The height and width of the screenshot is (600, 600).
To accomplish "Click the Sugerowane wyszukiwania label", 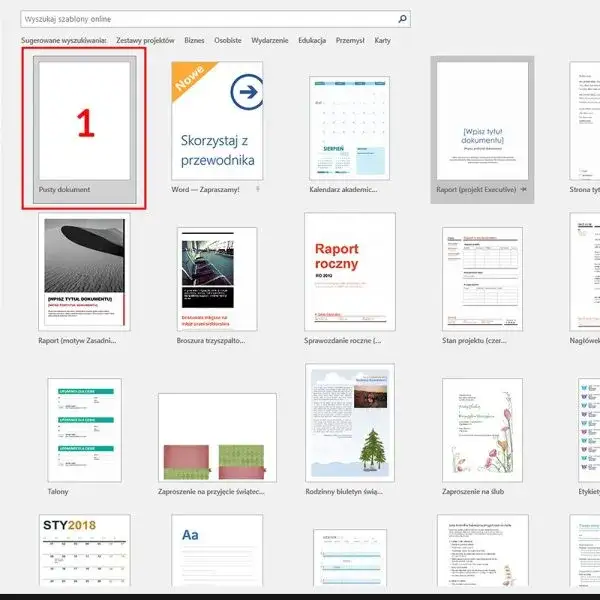I will (x=64, y=40).
